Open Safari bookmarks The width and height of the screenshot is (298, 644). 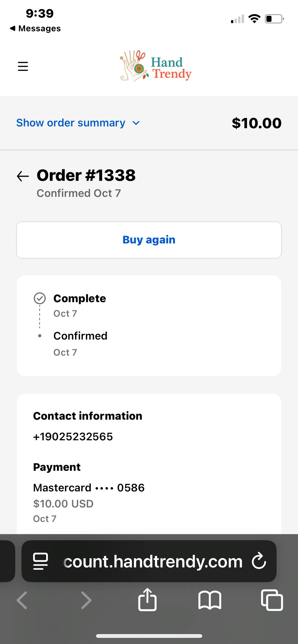coord(210,600)
